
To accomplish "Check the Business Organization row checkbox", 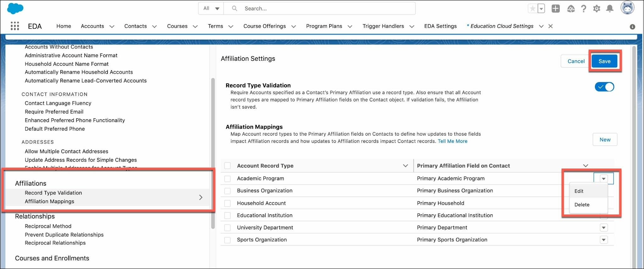I will [228, 191].
